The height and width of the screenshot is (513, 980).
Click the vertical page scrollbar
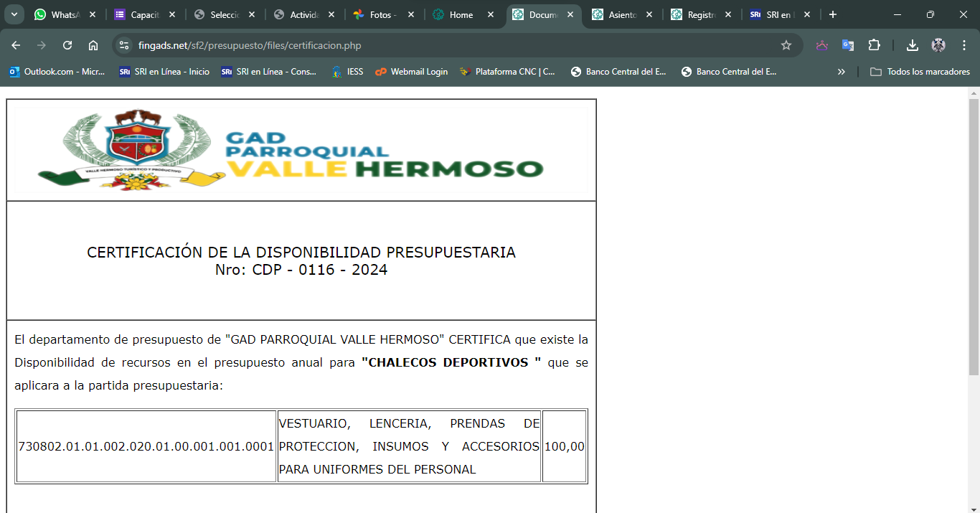(974, 237)
